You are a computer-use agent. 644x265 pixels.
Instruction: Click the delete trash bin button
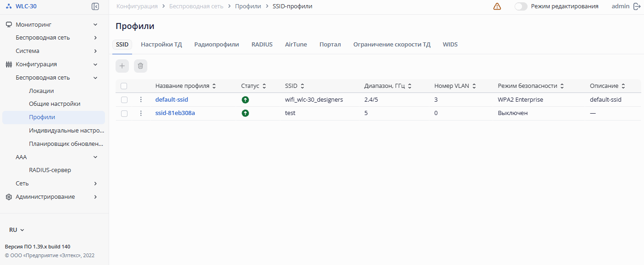(140, 66)
